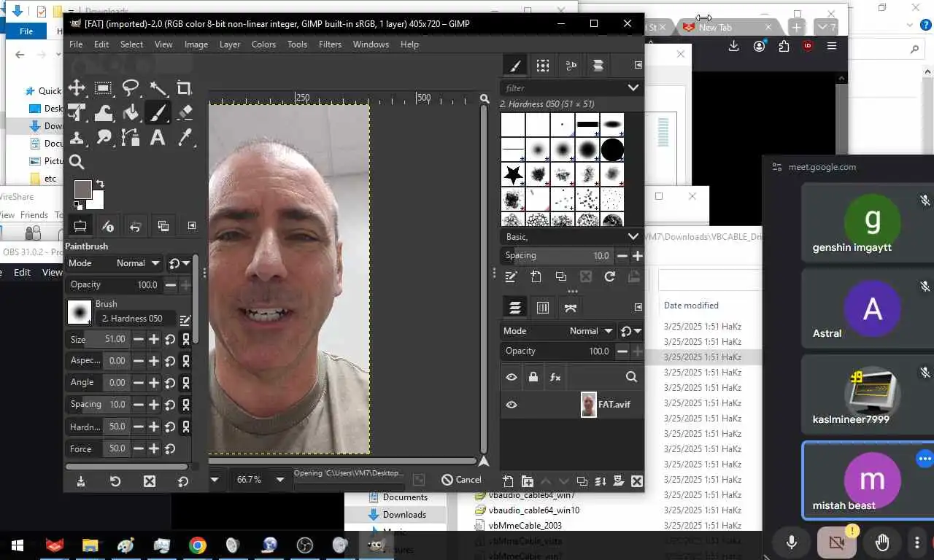
Task: Select the Zoom magnifier tool
Action: point(77,162)
